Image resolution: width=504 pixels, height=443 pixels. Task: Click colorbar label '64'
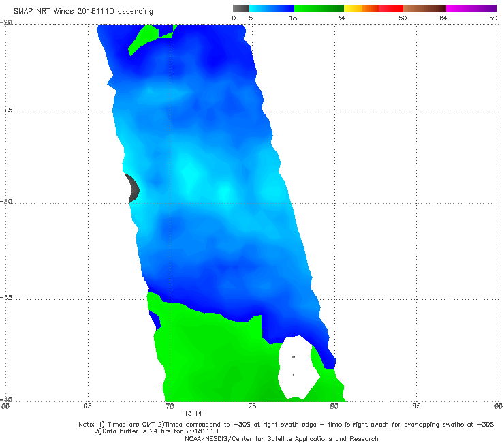[x=443, y=18]
